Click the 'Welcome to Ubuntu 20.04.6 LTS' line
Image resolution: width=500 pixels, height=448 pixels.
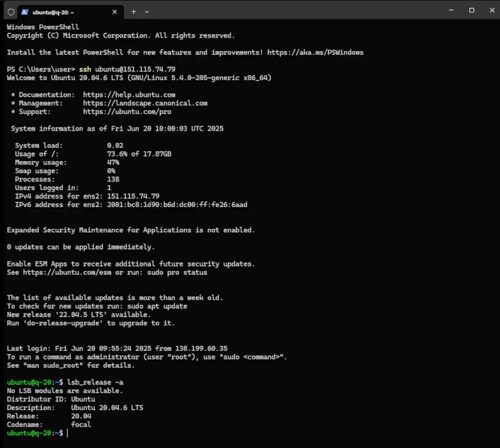point(139,78)
